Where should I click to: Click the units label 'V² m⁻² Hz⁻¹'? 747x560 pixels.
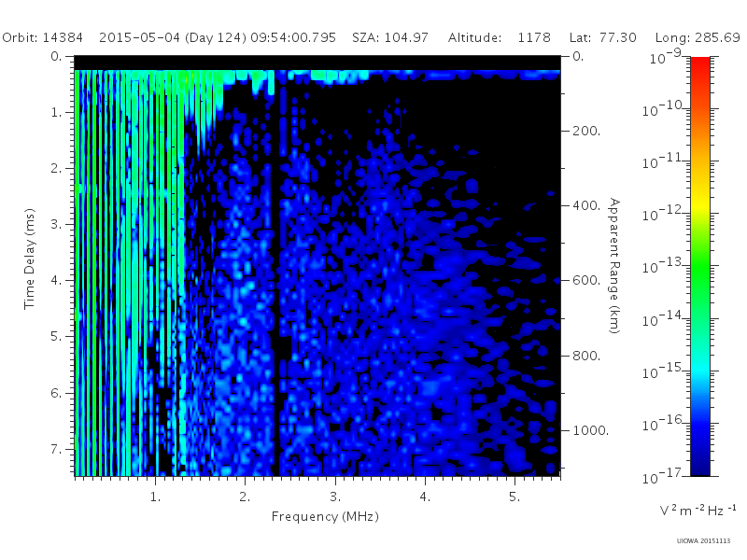click(x=698, y=510)
